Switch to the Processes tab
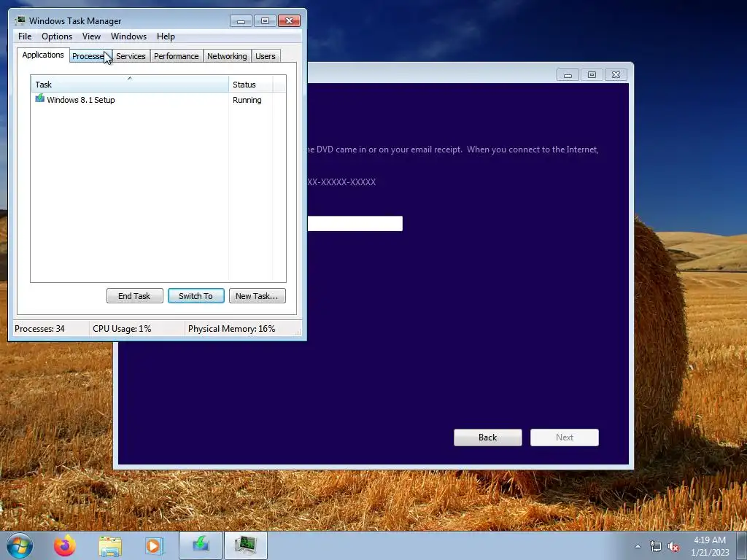Image resolution: width=747 pixels, height=560 pixels. pos(90,56)
